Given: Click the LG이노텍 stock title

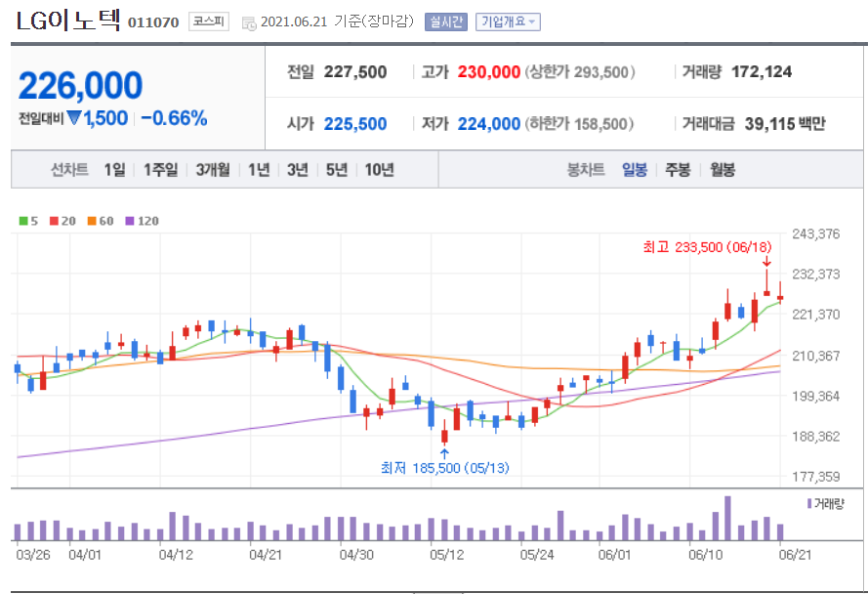Looking at the screenshot, I should point(68,21).
